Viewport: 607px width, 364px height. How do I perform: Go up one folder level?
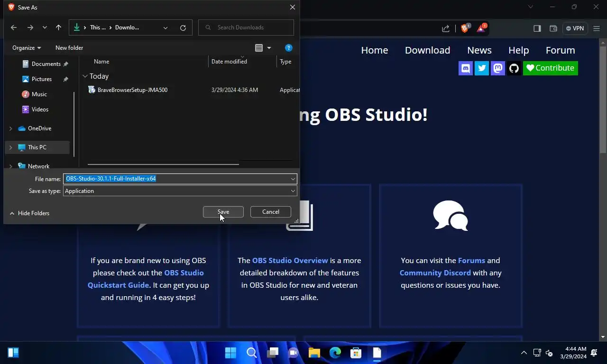pyautogui.click(x=58, y=27)
